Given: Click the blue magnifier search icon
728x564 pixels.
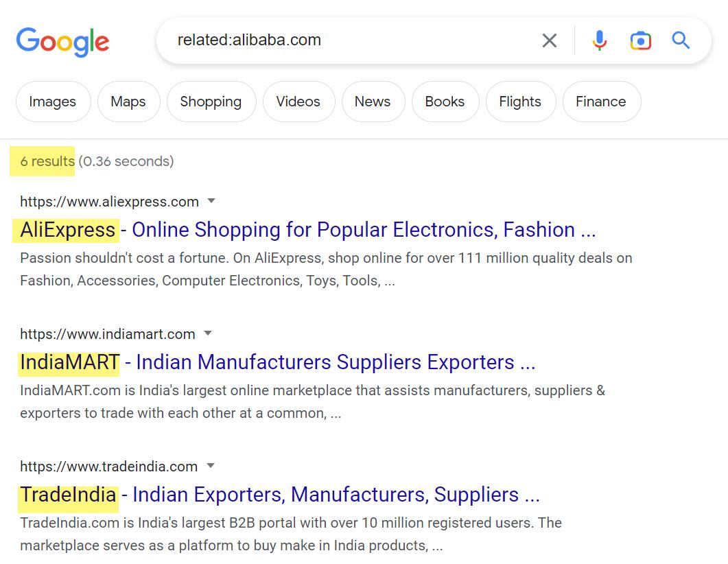Looking at the screenshot, I should tap(681, 40).
